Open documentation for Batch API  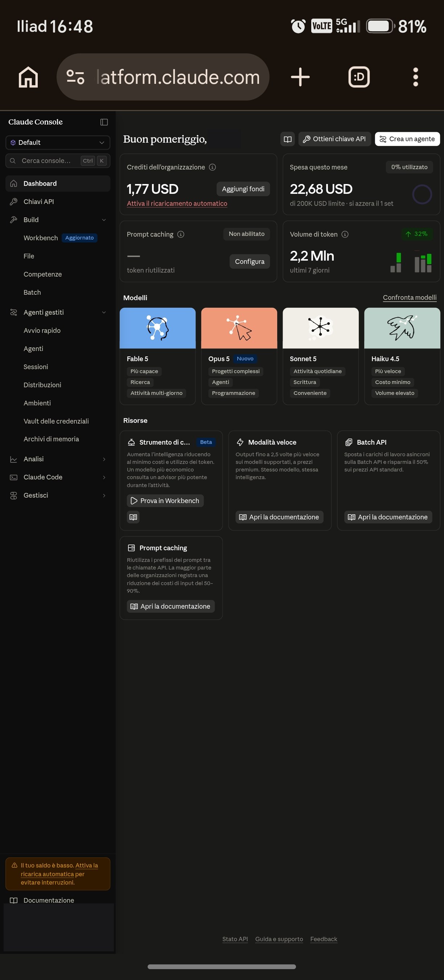(x=388, y=517)
